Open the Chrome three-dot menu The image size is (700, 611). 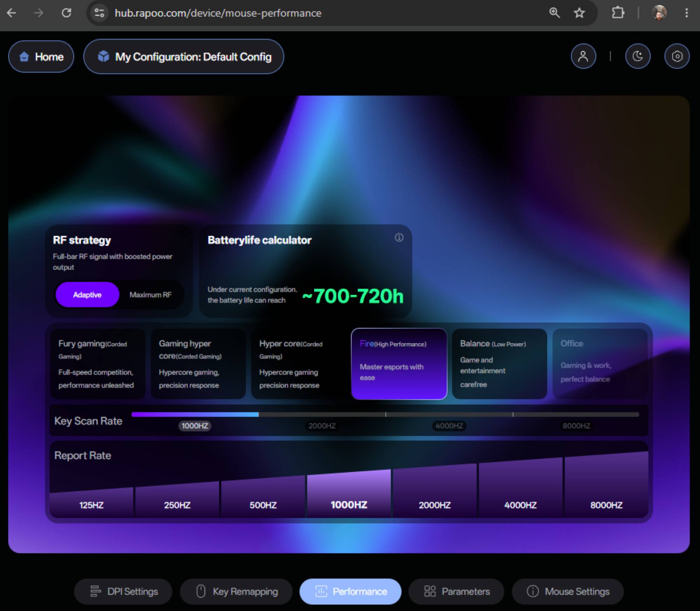686,13
